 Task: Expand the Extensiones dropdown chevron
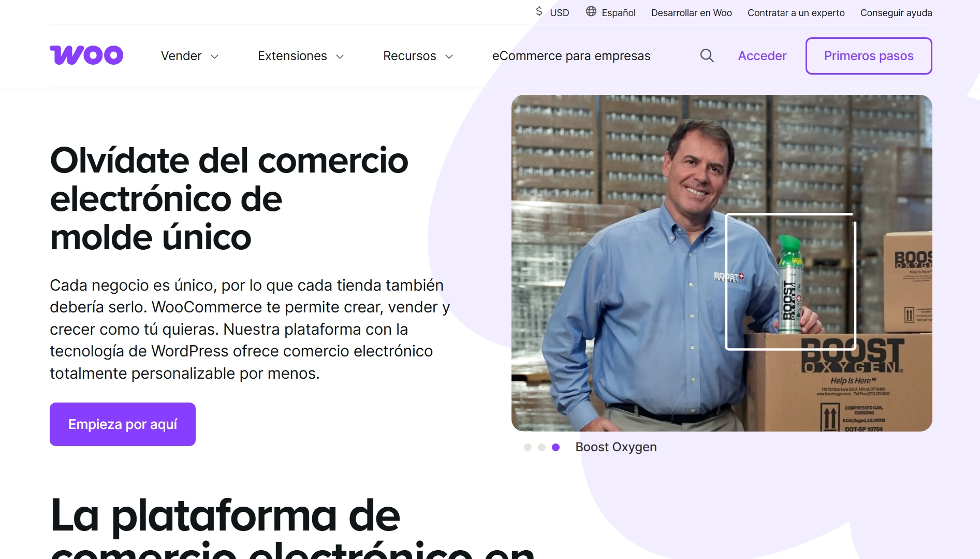tap(340, 56)
